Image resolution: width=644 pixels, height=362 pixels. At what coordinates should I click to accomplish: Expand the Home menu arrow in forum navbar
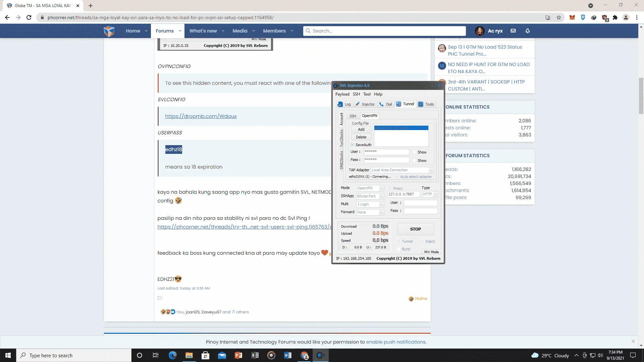146,31
